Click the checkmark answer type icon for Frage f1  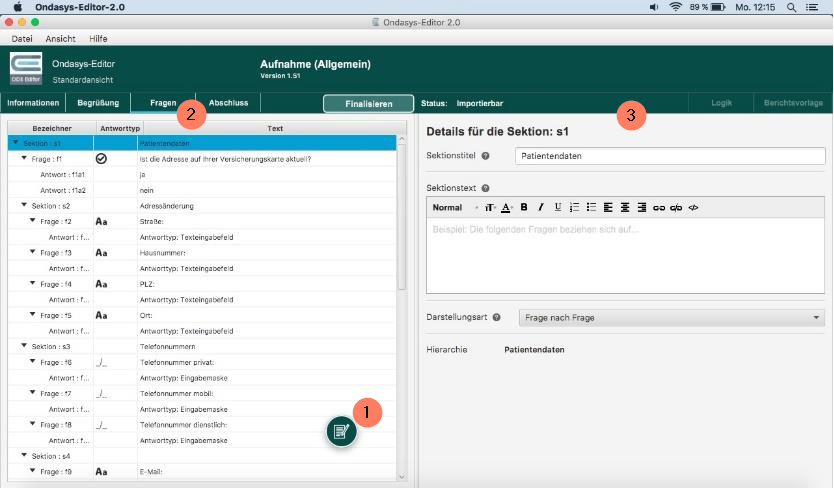pos(101,159)
